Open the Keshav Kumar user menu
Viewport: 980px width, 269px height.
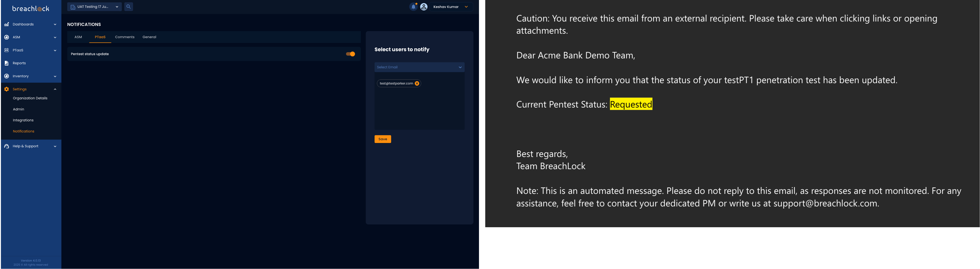[451, 6]
